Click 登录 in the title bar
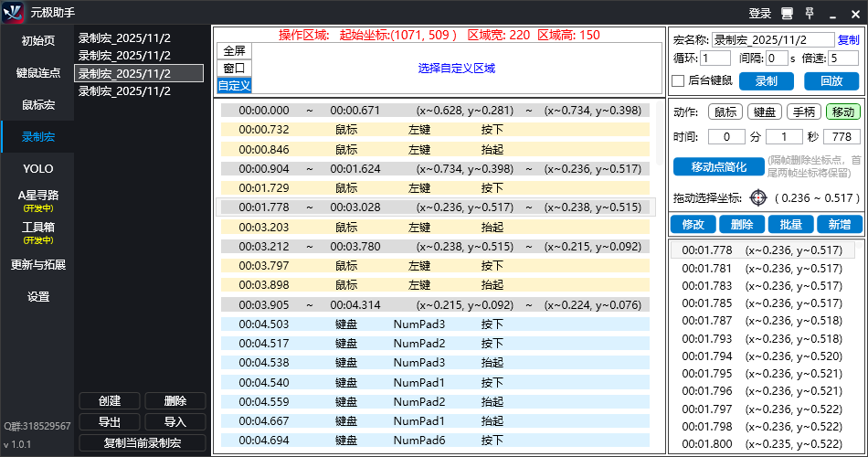The height and width of the screenshot is (457, 868). click(x=760, y=14)
